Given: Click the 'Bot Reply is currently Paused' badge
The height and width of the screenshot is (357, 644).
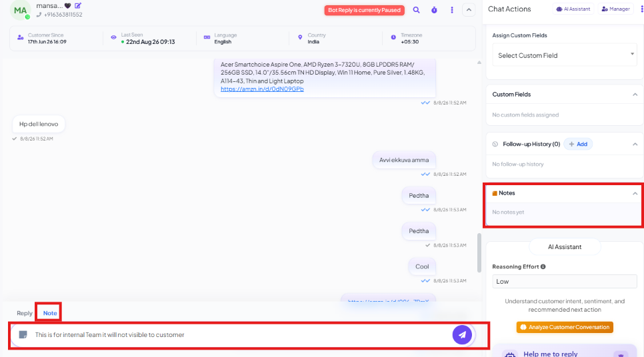Looking at the screenshot, I should pos(364,10).
